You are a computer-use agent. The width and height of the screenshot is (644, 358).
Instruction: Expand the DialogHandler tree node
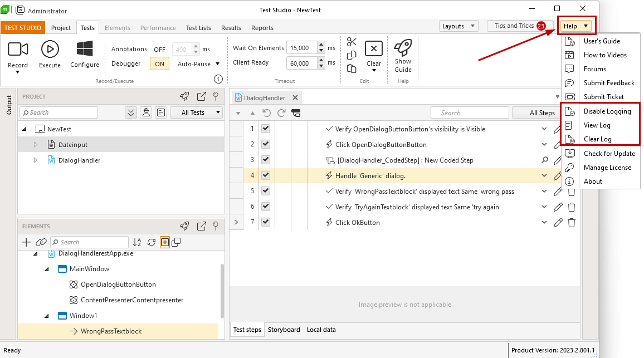point(35,160)
